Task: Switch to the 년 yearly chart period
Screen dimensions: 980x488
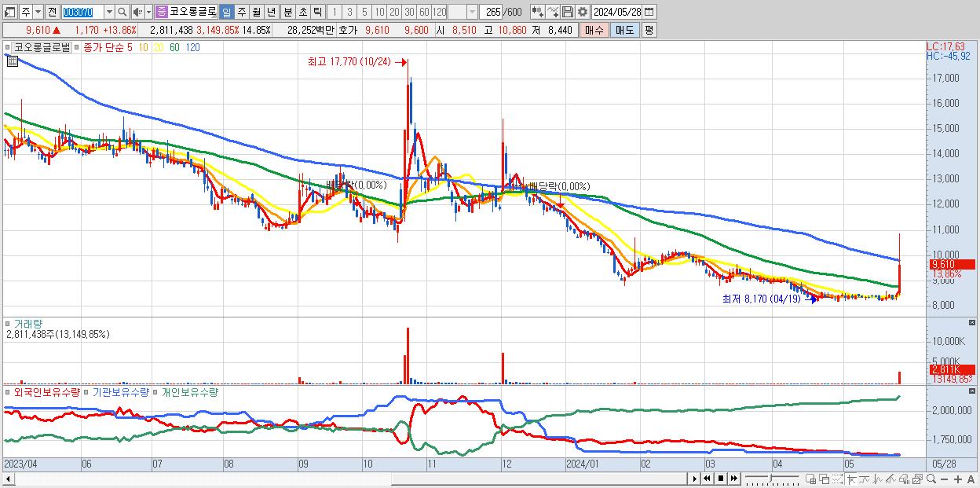Action: (x=271, y=12)
